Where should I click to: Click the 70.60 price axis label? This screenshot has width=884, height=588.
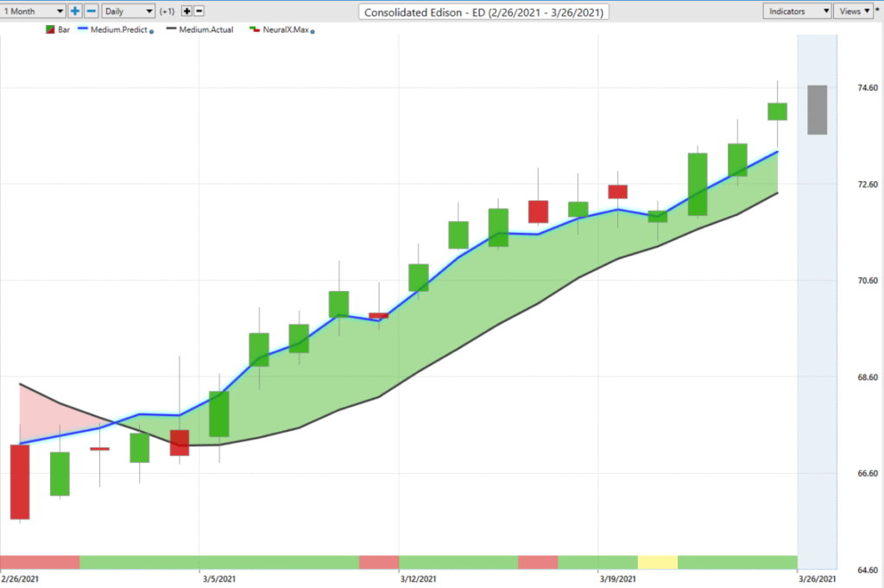[867, 281]
